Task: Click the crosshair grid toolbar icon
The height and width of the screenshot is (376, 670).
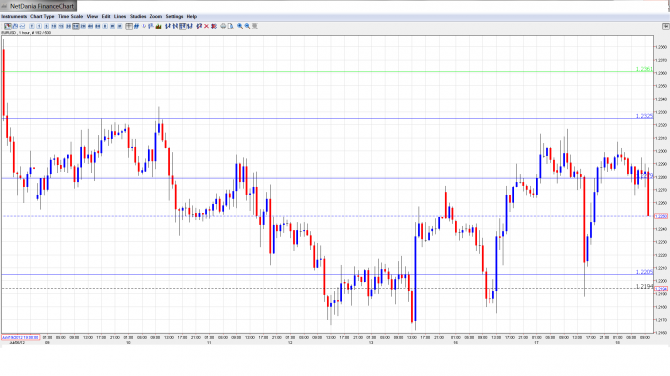Action: (129, 26)
